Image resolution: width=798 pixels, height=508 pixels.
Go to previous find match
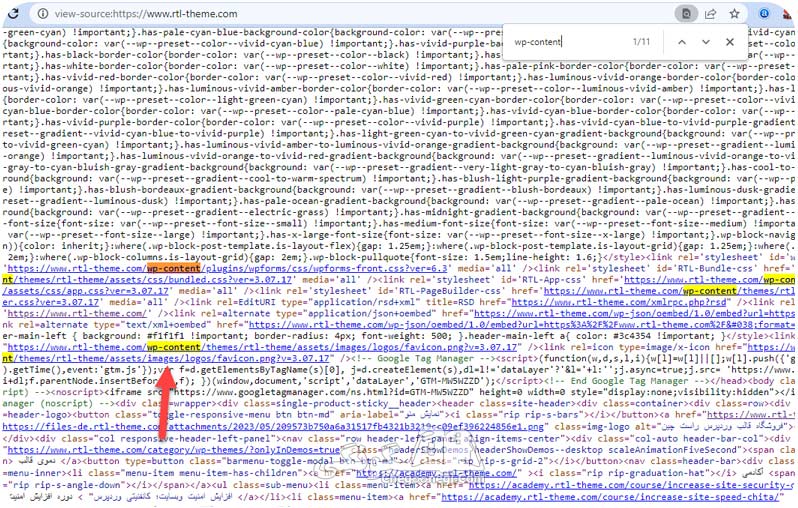tap(682, 42)
